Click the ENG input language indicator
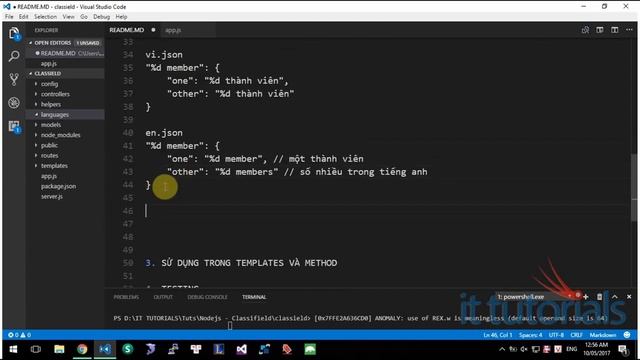 (x=571, y=349)
